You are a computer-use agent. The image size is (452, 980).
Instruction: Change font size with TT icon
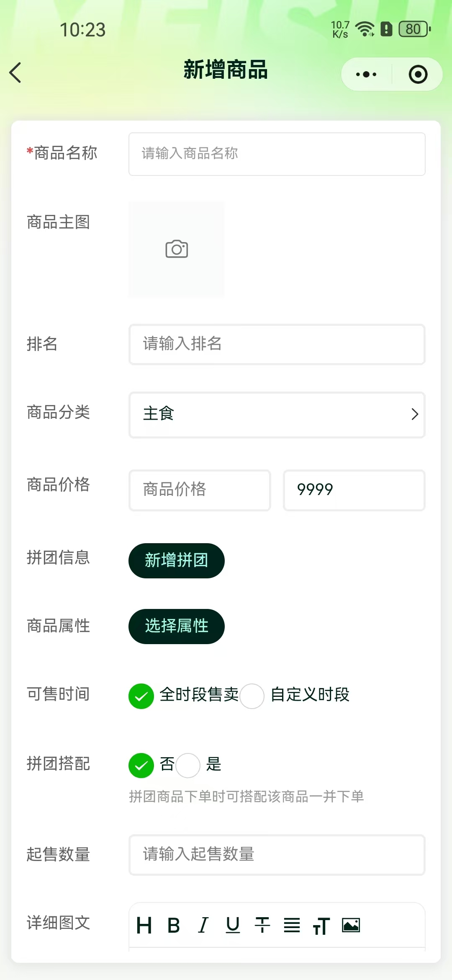(x=321, y=926)
